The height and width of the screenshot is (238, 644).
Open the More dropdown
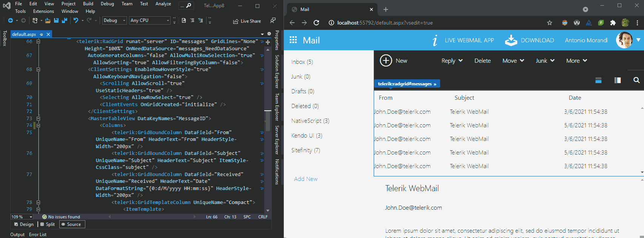pyautogui.click(x=576, y=61)
